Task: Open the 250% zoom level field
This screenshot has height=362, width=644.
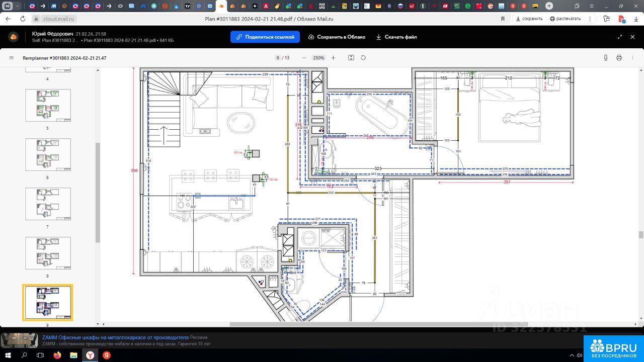Action: coord(318,58)
